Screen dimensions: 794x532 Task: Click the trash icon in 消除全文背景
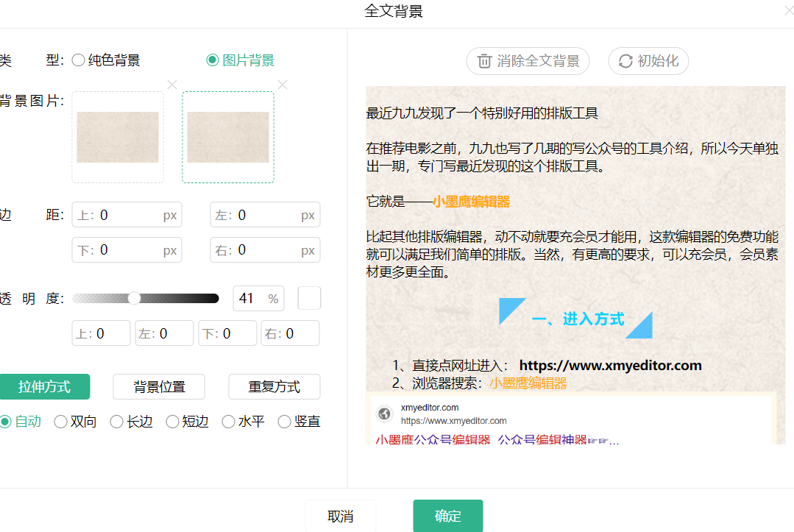click(x=484, y=61)
